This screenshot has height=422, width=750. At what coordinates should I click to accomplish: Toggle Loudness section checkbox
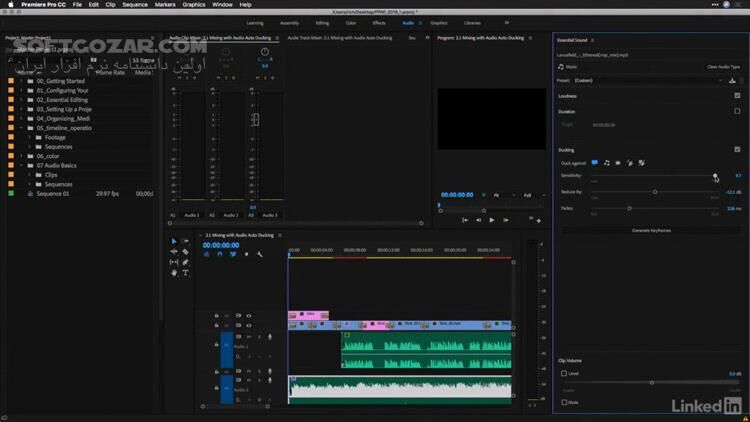click(737, 96)
